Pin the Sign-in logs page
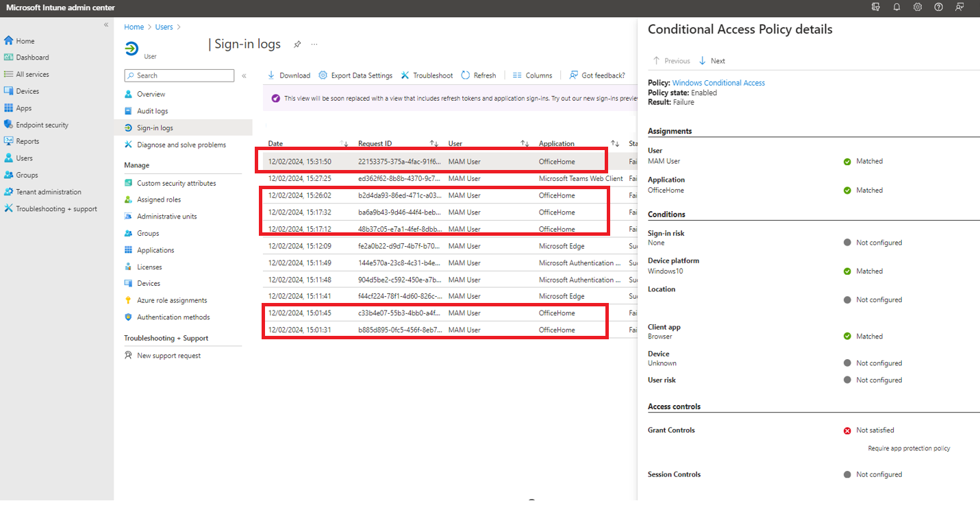980x512 pixels. tap(297, 43)
